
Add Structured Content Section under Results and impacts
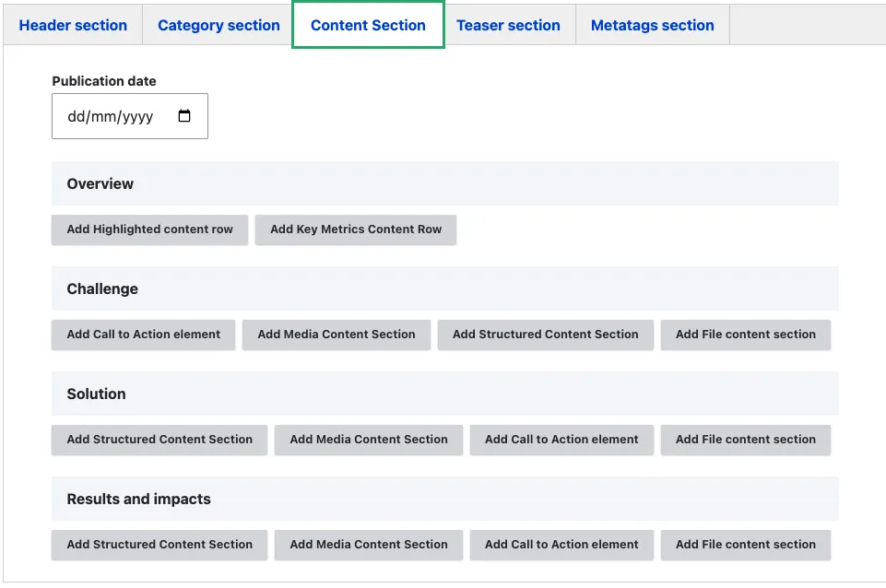(x=159, y=545)
